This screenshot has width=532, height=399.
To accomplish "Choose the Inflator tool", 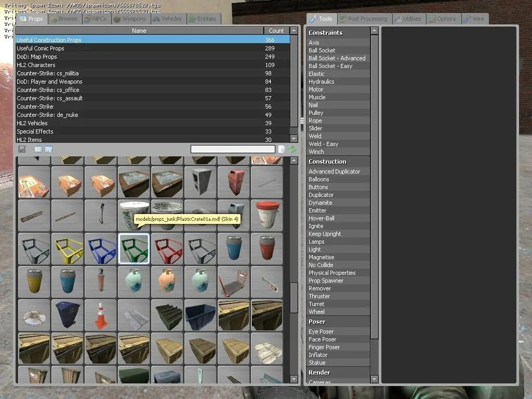I will coord(338,355).
